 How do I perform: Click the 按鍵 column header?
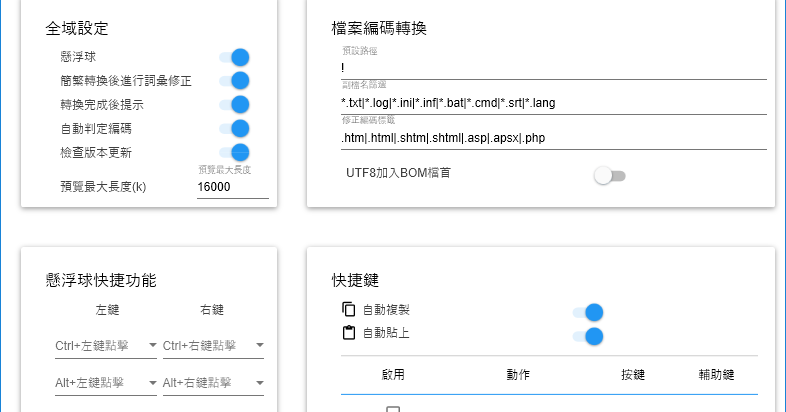coord(633,375)
